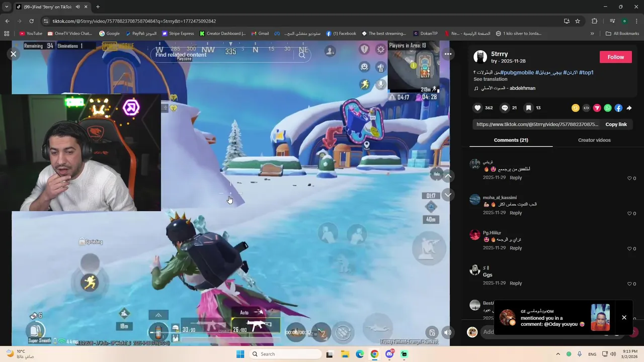The height and width of the screenshot is (362, 644).
Task: Go back in browser history
Action: pos(7,21)
